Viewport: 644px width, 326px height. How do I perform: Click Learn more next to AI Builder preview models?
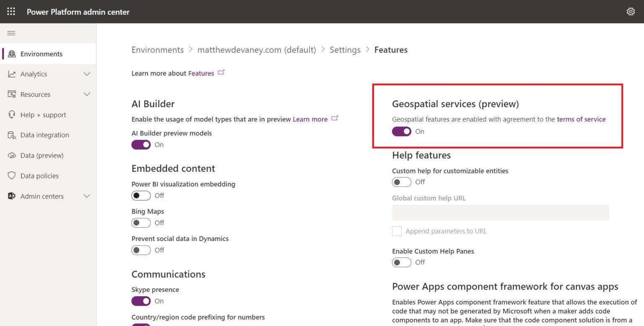pos(310,119)
